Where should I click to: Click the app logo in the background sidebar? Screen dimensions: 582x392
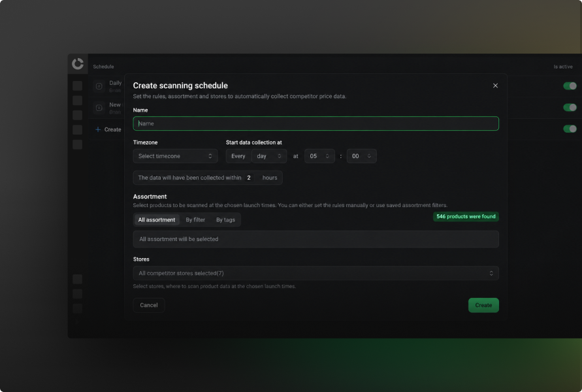[78, 64]
